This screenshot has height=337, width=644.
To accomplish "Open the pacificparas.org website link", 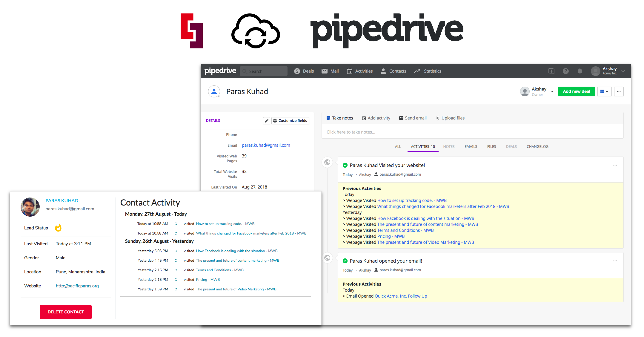I will click(x=77, y=286).
